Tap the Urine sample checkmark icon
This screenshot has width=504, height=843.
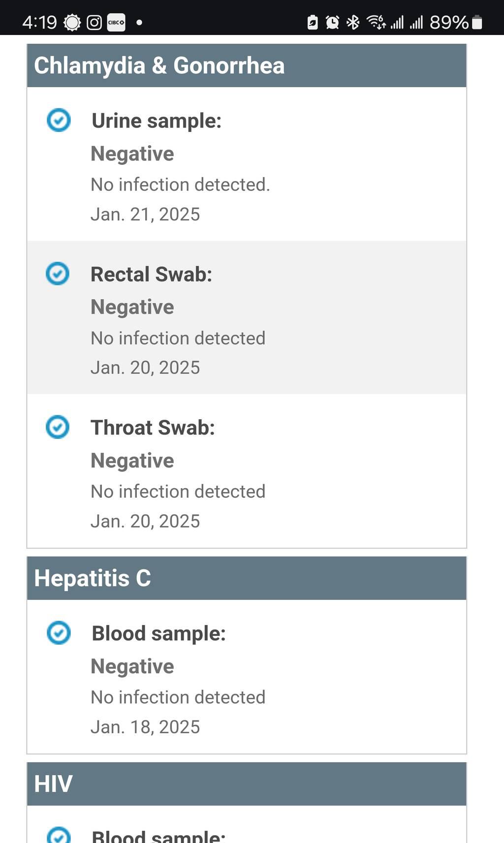click(59, 120)
